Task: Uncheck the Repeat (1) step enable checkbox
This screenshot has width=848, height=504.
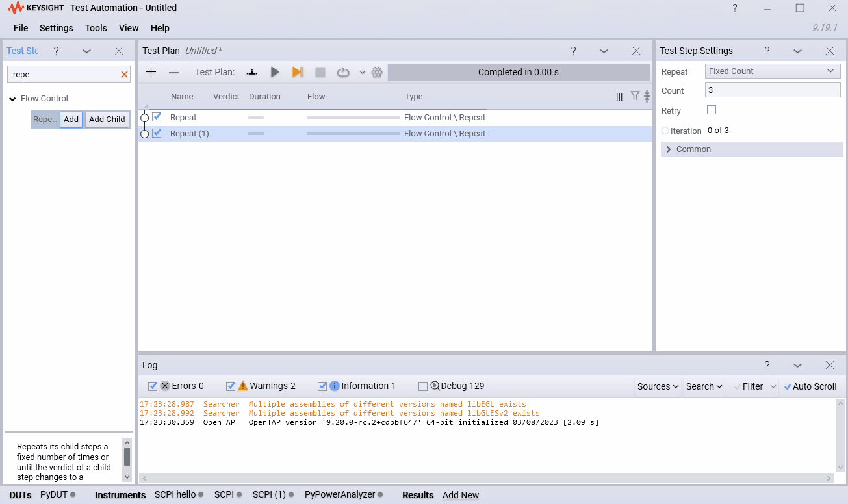Action: point(155,133)
